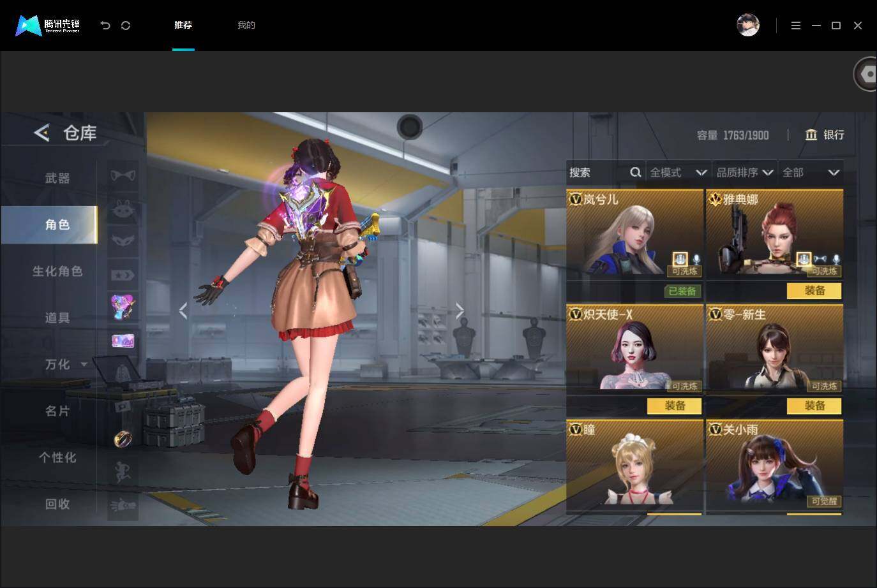
Task: Open the 武器 category
Action: click(x=57, y=178)
